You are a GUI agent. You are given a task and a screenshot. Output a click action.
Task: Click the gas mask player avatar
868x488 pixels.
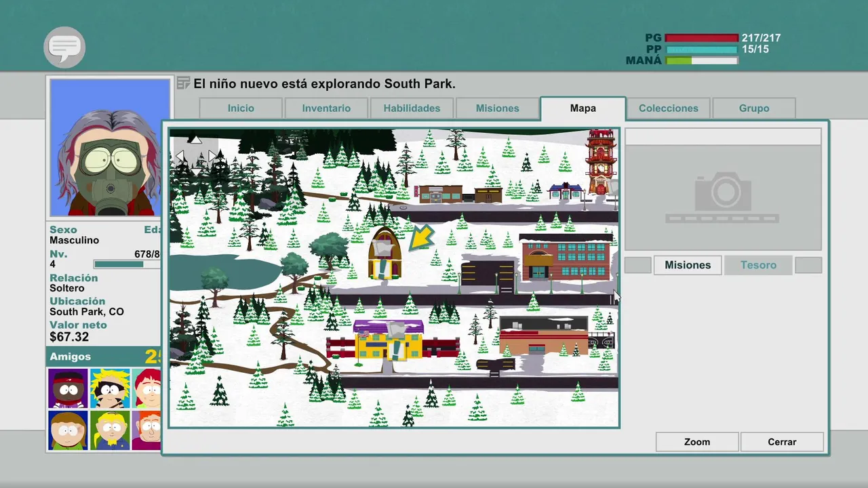pos(110,147)
